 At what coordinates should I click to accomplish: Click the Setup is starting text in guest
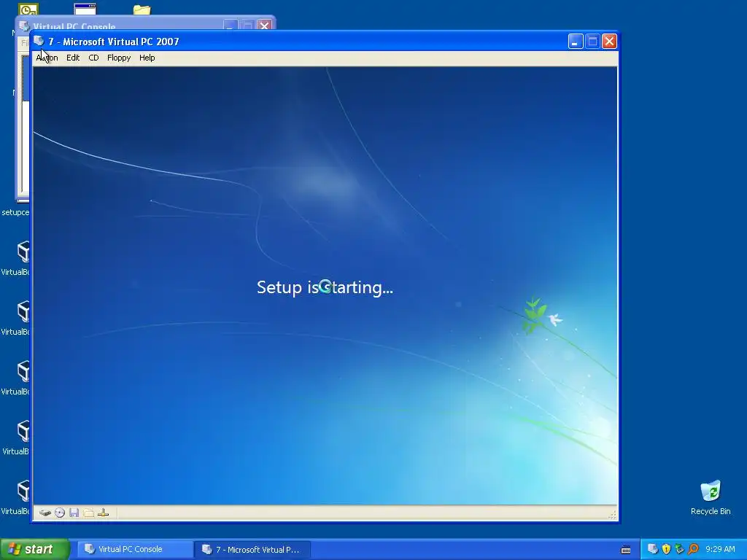[x=325, y=287]
